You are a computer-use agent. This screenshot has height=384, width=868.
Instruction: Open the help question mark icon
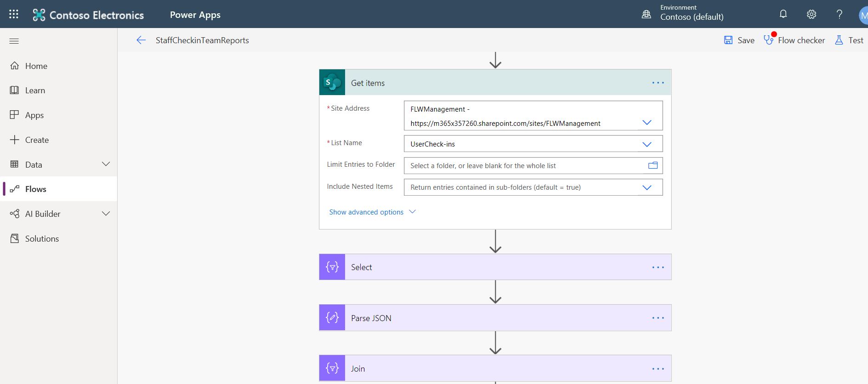pyautogui.click(x=839, y=14)
